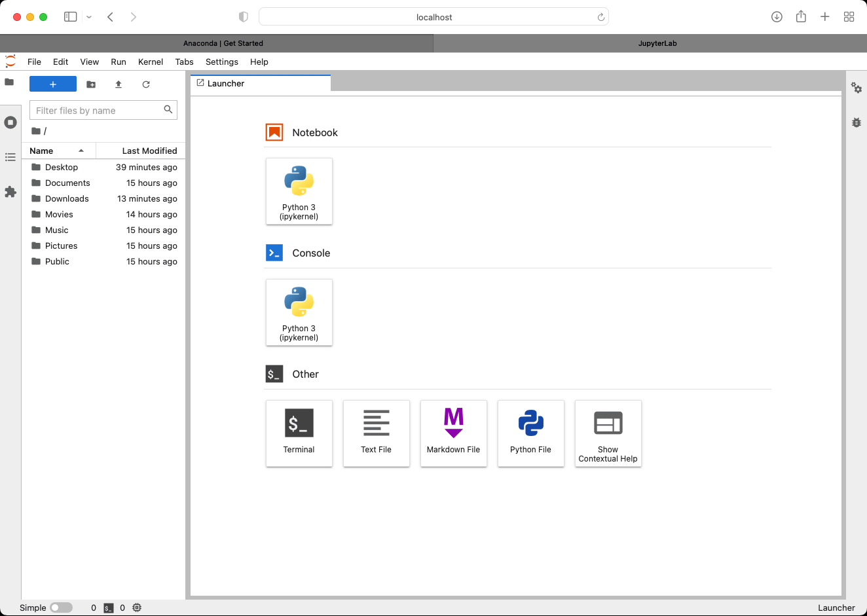Screen dimensions: 867x616
Task: Open the Property Inspector gears icon
Action: pos(856,88)
